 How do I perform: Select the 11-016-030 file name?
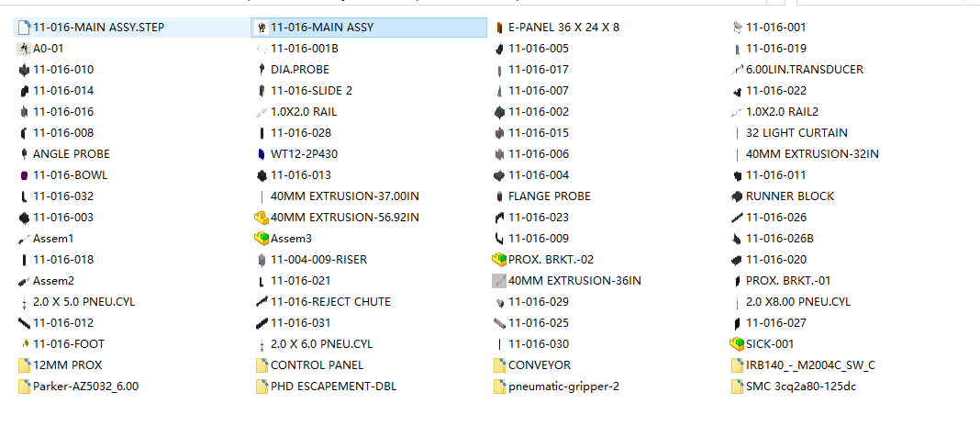(539, 344)
